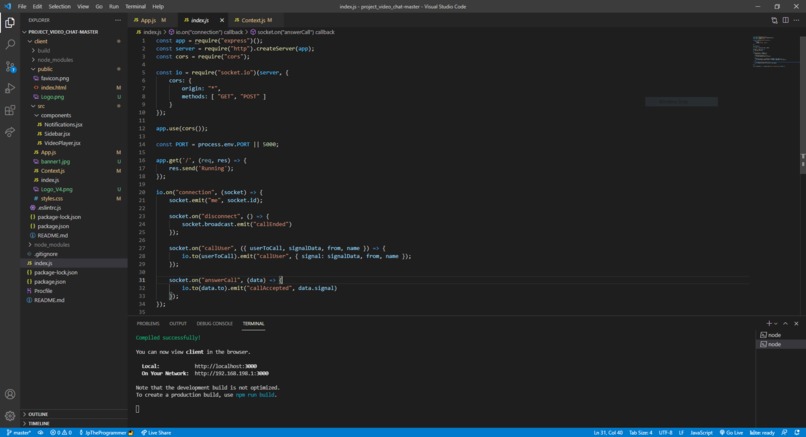Open styles.css in the Explorer
This screenshot has height=437, width=806.
click(x=51, y=198)
